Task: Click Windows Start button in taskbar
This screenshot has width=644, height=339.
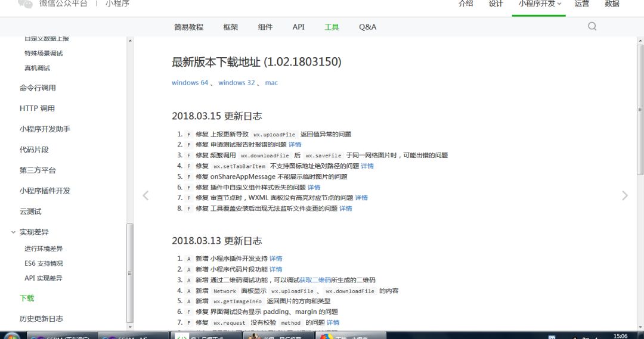Action: click(x=11, y=336)
